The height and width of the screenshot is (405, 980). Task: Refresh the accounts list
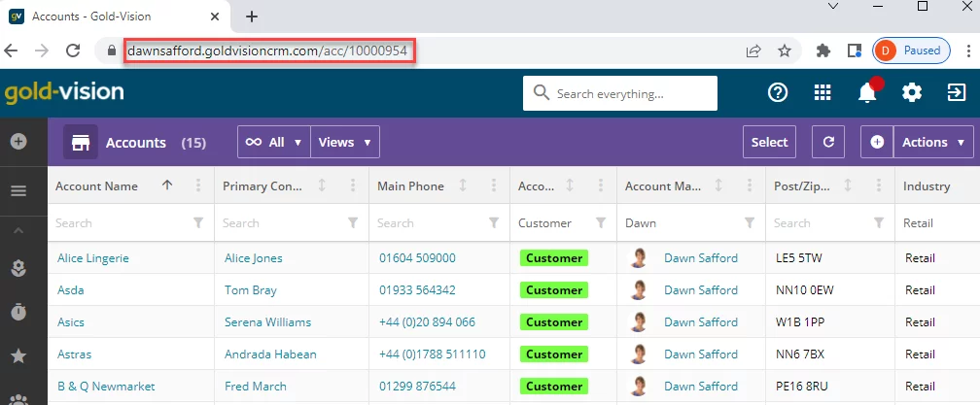tap(828, 142)
